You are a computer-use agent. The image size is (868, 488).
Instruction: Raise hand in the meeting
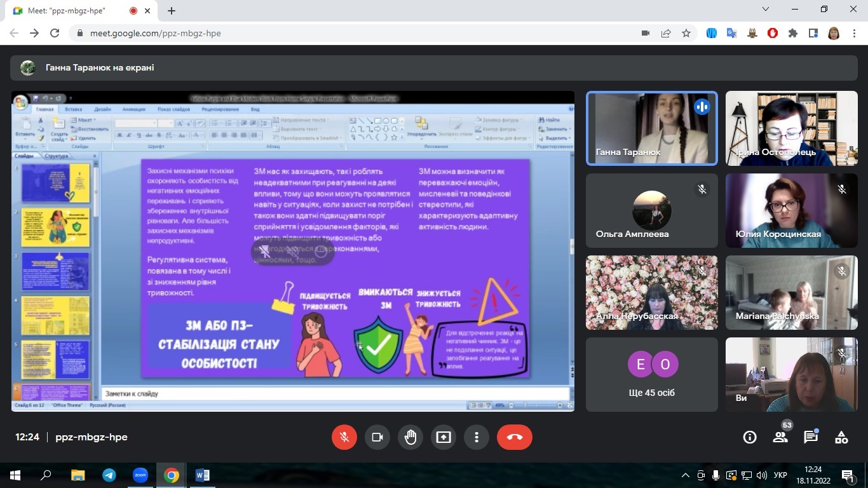tap(410, 437)
